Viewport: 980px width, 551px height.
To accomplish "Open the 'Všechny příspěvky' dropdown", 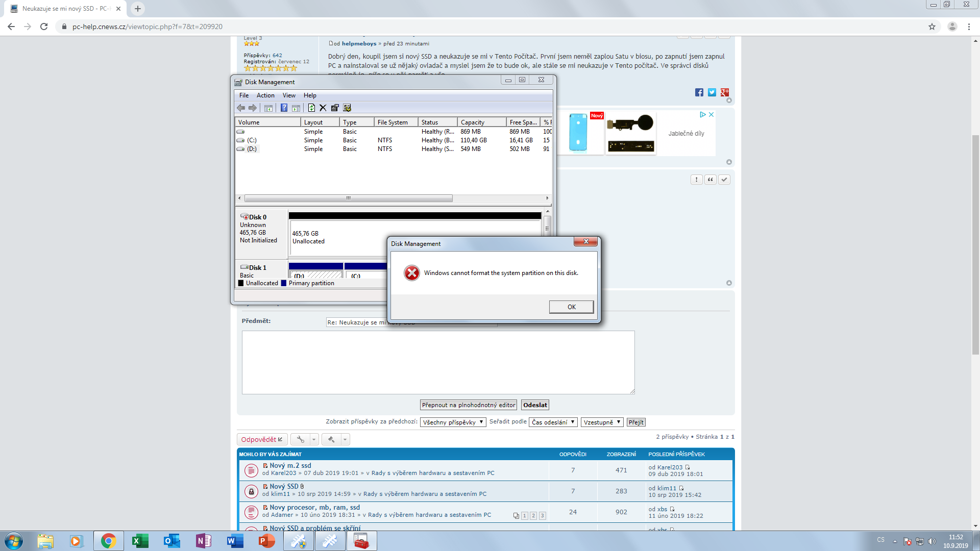I will (x=453, y=422).
